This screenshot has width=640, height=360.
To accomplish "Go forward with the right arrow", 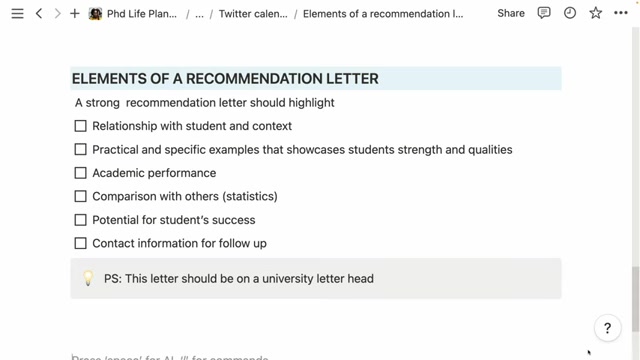I will tap(57, 13).
